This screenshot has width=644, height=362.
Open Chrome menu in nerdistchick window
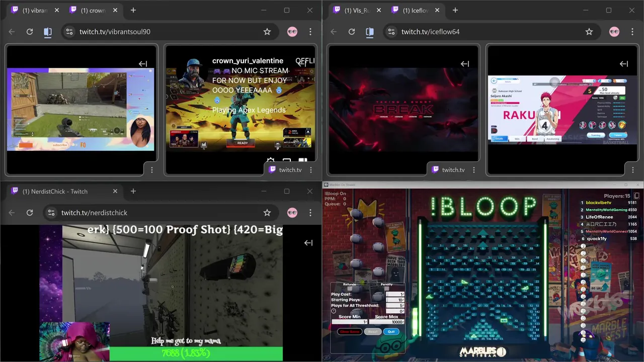tap(310, 213)
